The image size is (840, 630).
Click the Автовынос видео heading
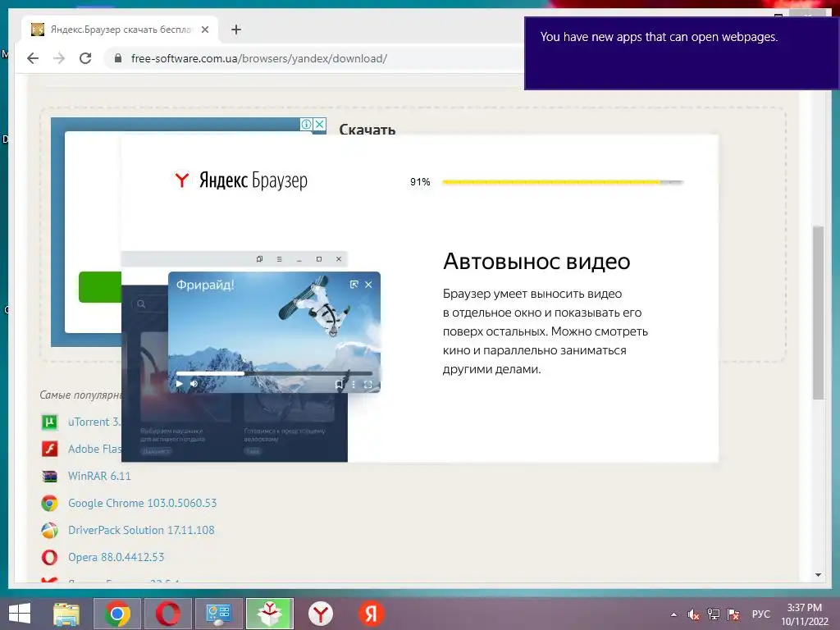point(536,262)
